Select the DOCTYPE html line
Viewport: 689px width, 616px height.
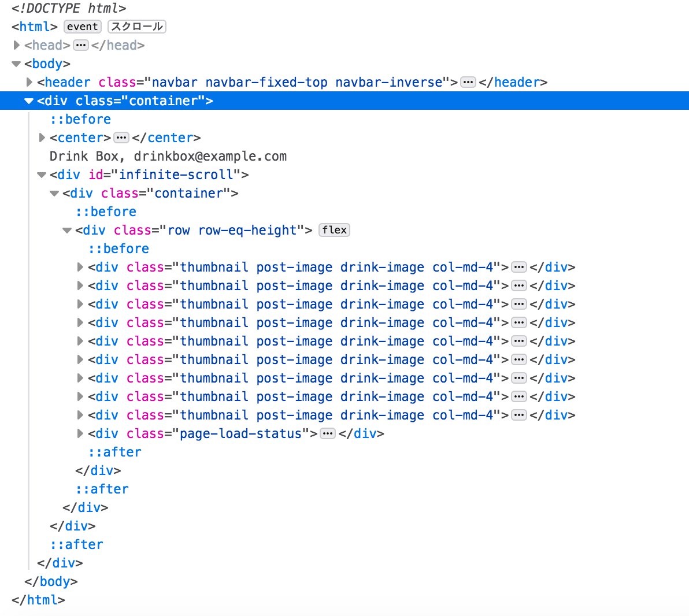(x=69, y=8)
